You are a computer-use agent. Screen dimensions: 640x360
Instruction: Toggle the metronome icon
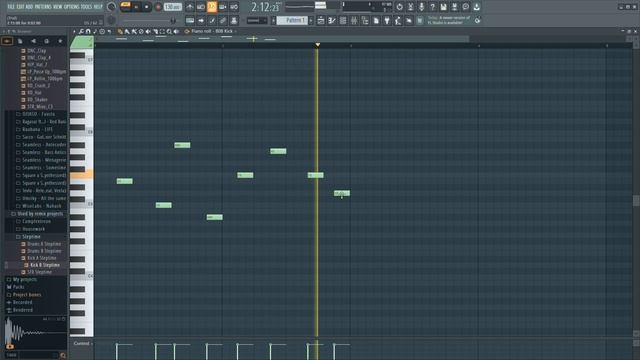(x=190, y=7)
